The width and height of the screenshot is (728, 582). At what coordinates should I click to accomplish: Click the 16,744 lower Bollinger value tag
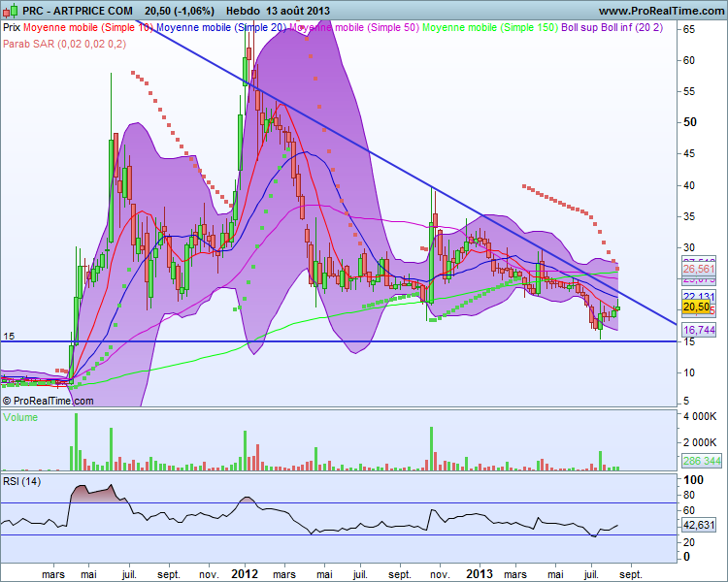699,330
